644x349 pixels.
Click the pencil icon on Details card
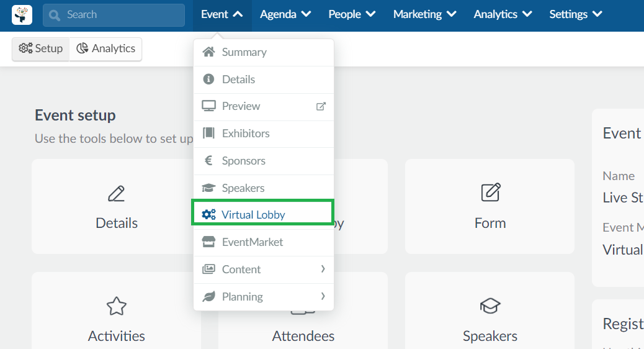pos(116,194)
